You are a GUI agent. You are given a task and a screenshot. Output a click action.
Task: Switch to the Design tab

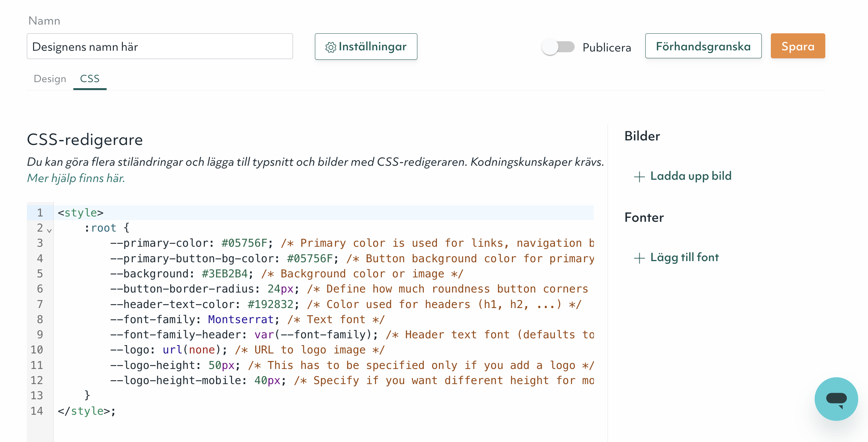coord(50,79)
